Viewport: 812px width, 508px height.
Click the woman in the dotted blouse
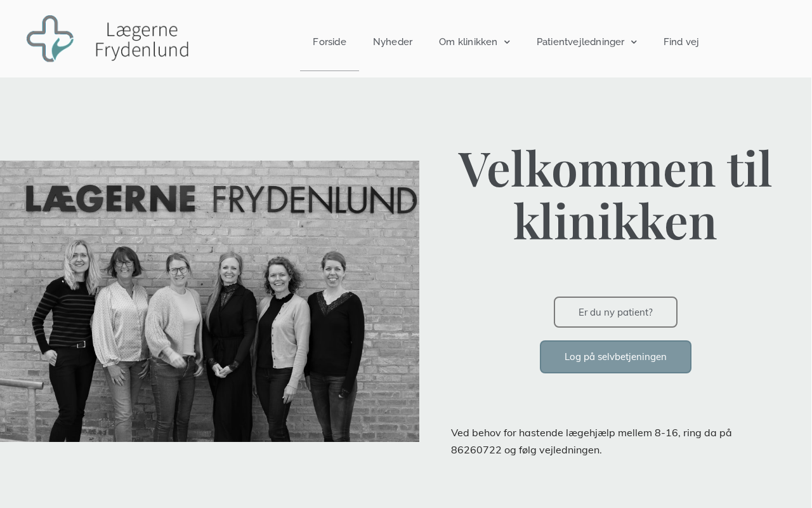click(x=121, y=343)
